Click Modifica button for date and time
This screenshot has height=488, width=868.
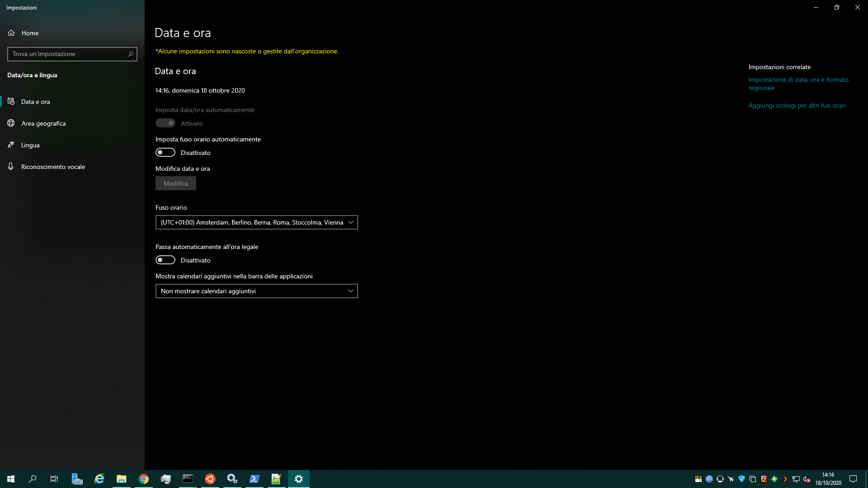(x=176, y=183)
